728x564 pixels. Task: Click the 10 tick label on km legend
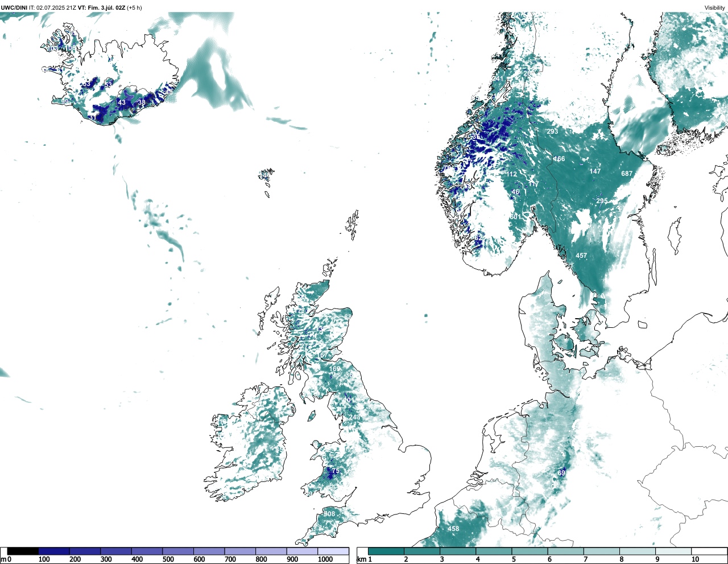[695, 559]
